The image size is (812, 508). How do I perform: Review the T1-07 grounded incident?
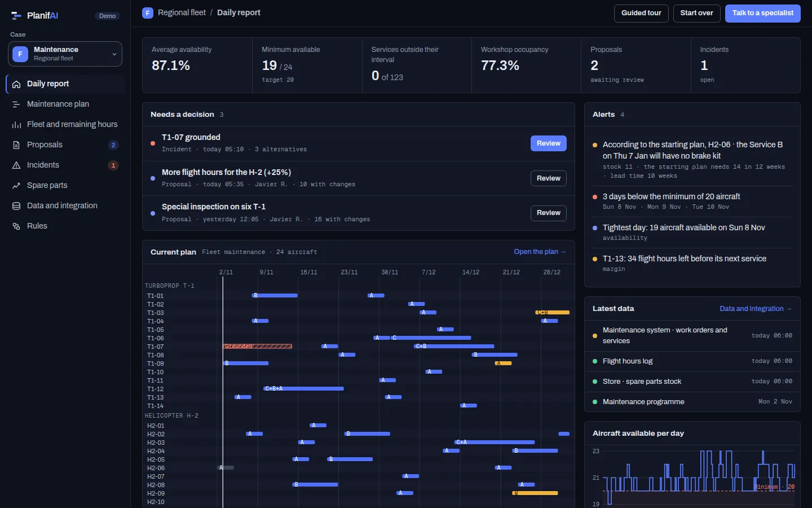(548, 143)
